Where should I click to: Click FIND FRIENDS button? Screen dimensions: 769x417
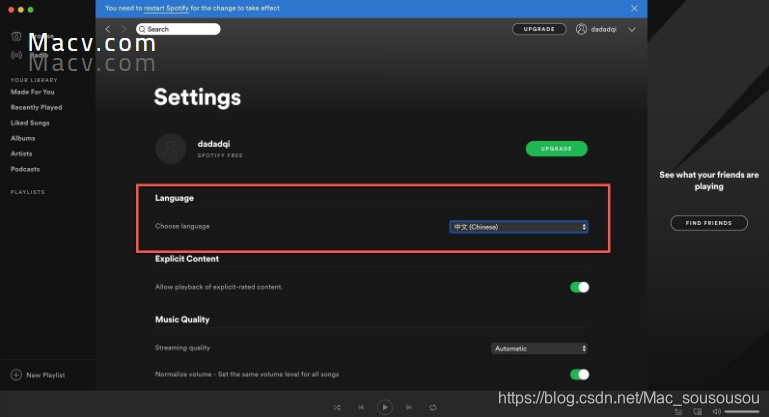pyautogui.click(x=709, y=223)
